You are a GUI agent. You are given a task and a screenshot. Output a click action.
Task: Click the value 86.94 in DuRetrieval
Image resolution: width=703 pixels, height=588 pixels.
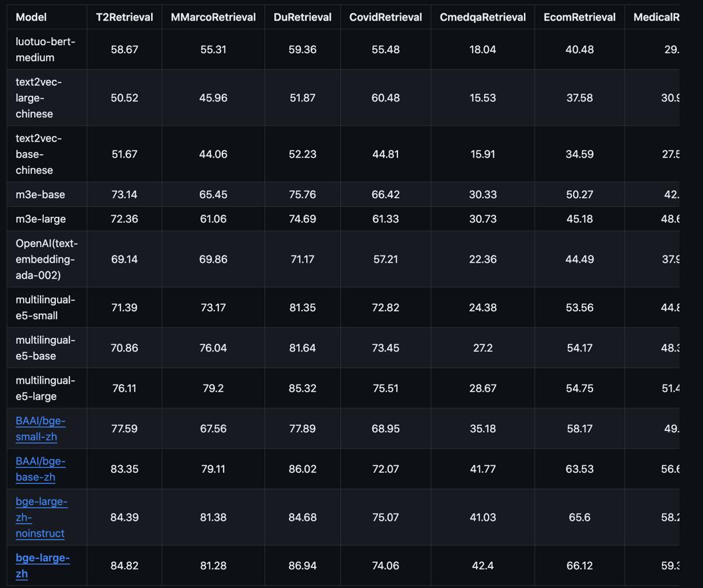302,565
